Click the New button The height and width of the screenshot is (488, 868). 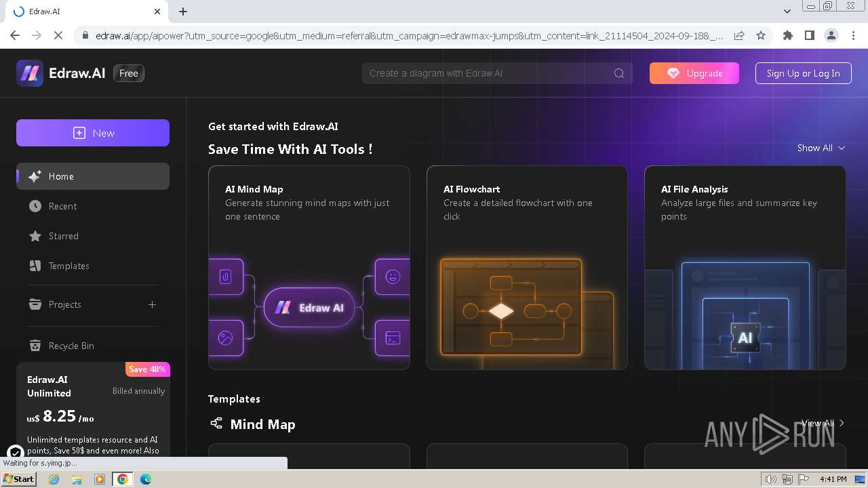click(93, 133)
